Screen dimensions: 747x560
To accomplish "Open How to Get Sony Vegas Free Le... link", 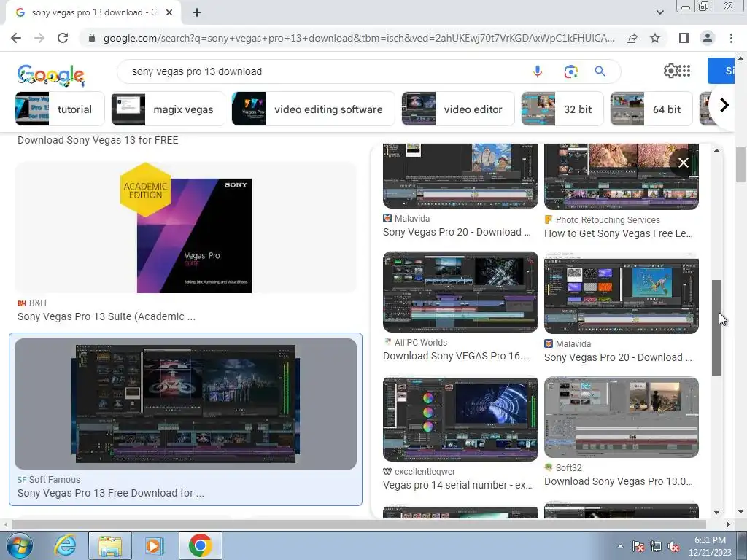I will [619, 233].
